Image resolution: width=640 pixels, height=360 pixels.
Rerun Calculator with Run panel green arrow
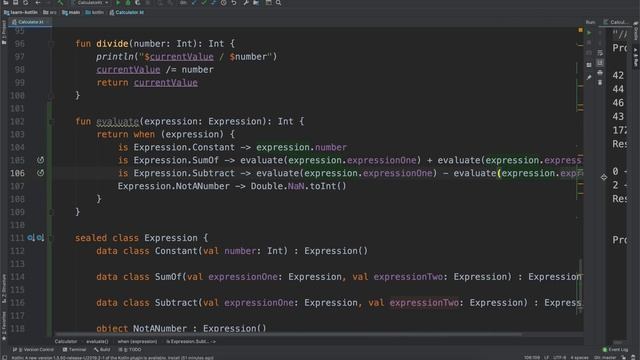tap(589, 33)
